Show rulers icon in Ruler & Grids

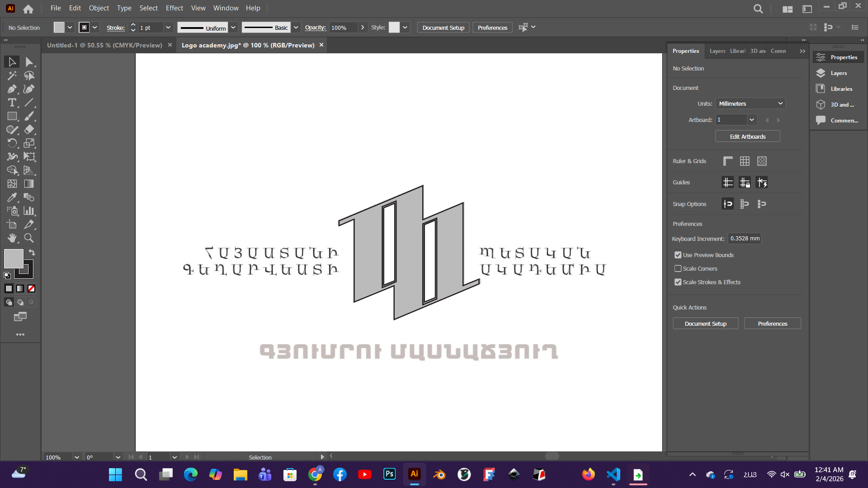[x=727, y=161]
